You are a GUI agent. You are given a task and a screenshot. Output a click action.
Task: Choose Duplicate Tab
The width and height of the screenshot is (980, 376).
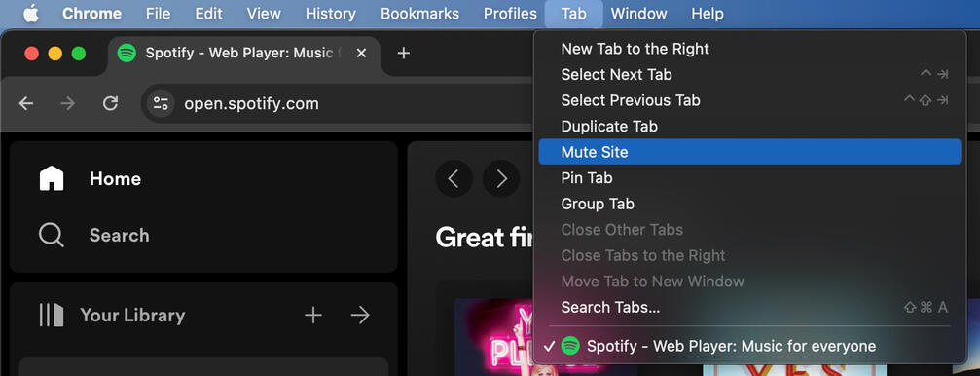pyautogui.click(x=749, y=127)
